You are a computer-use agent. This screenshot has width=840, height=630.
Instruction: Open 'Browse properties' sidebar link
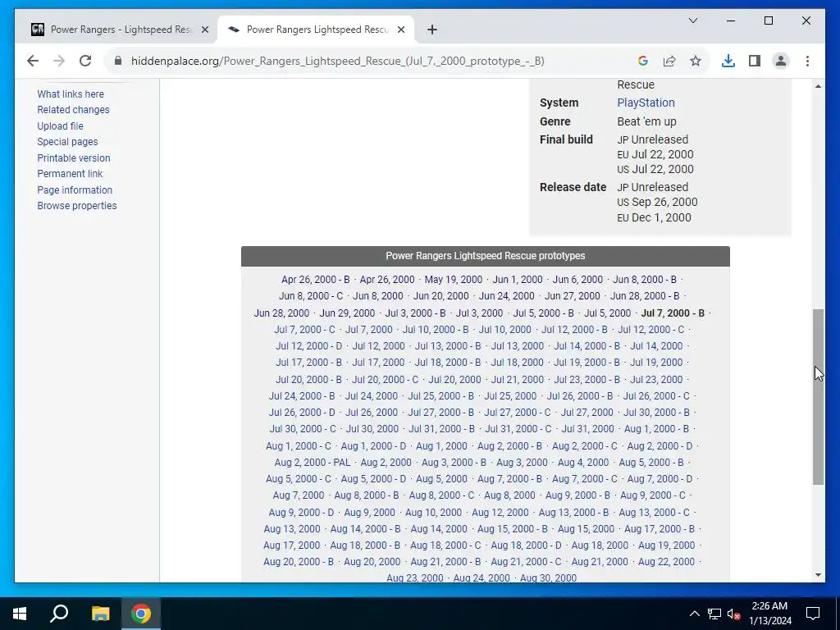coord(76,206)
